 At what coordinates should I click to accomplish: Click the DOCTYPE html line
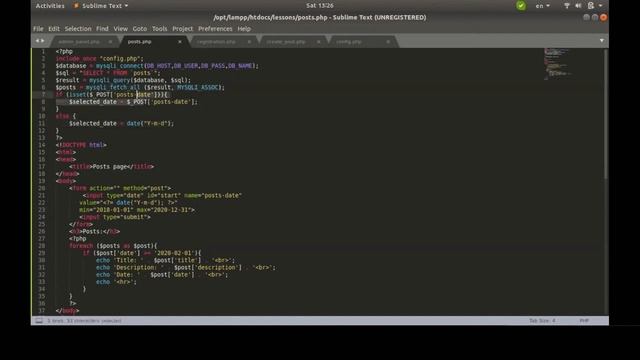(81, 145)
